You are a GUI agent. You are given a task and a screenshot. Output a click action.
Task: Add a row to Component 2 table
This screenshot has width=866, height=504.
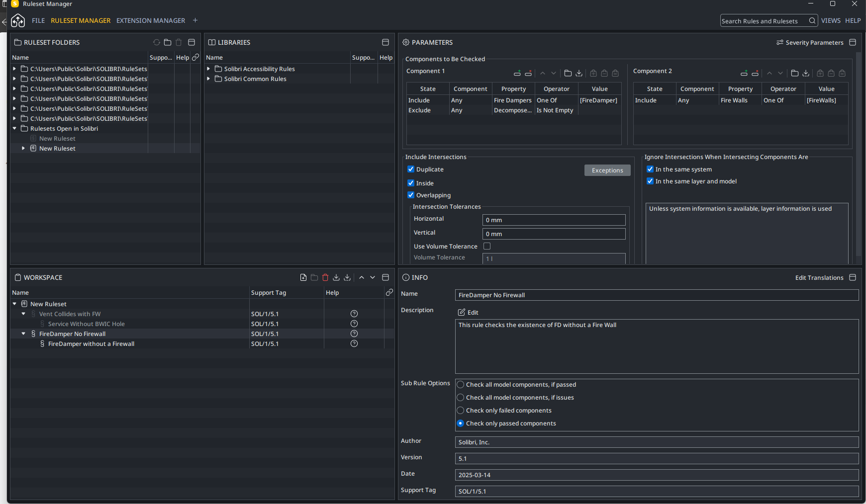[744, 73]
